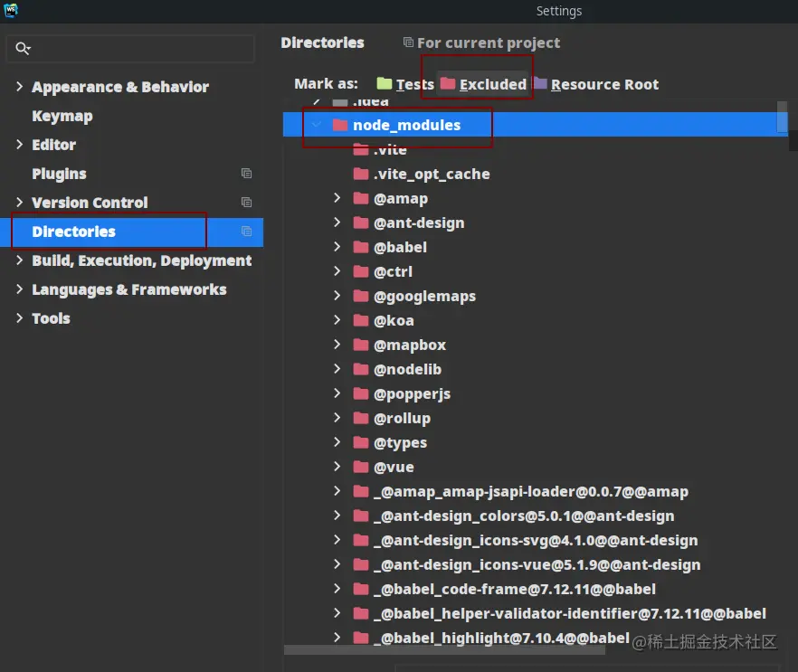Click the horizontal scrollbar under directory tree
This screenshot has width=798, height=672.
(x=443, y=650)
